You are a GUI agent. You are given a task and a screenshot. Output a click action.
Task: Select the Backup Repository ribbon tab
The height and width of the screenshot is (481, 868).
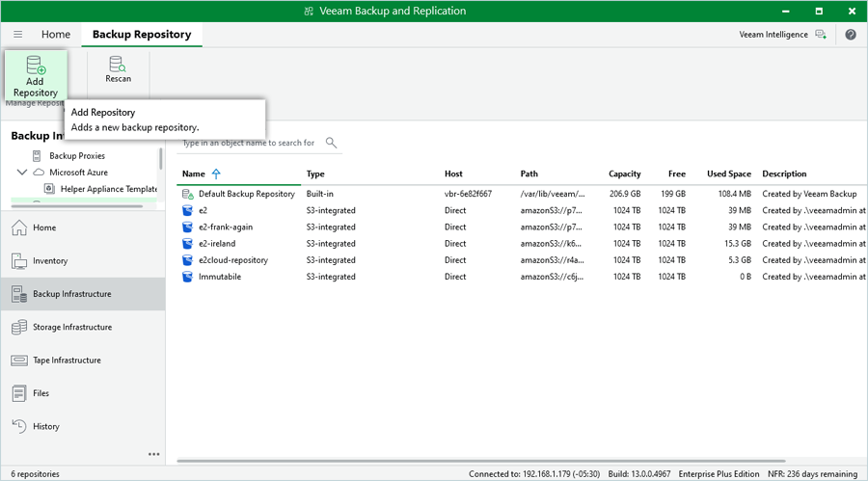pos(142,35)
